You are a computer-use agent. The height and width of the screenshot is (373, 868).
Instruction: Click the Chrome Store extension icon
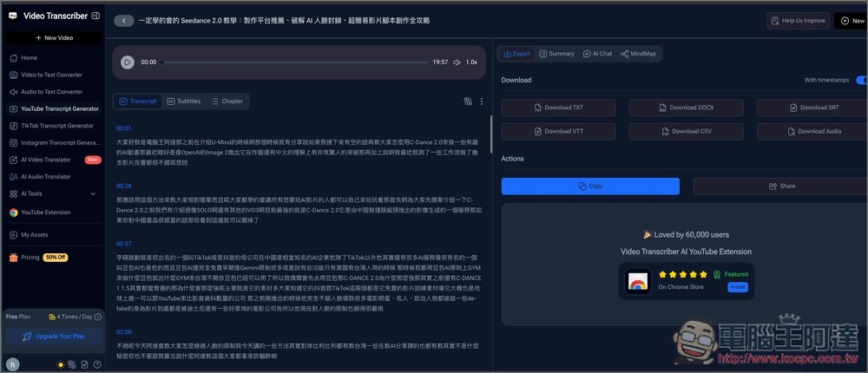(638, 281)
